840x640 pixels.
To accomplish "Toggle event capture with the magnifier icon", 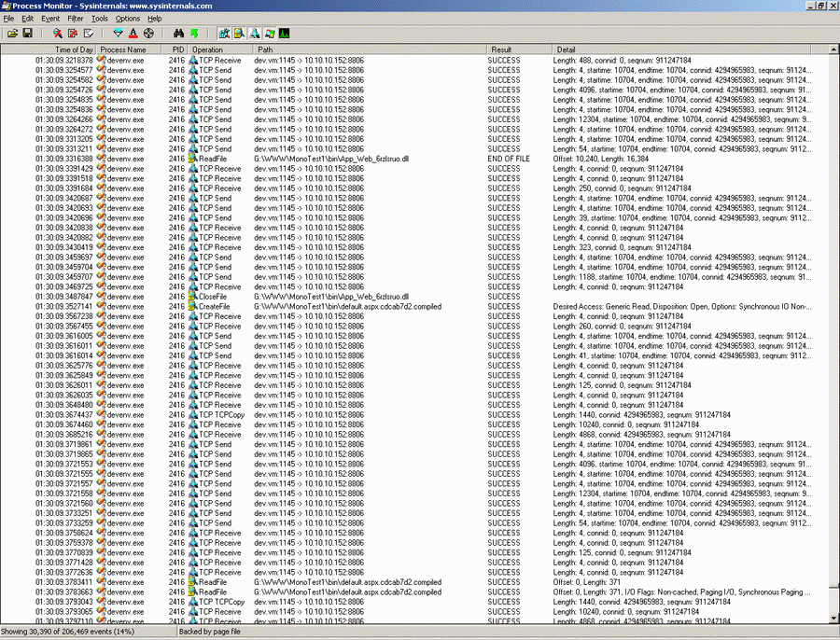I will click(x=57, y=34).
